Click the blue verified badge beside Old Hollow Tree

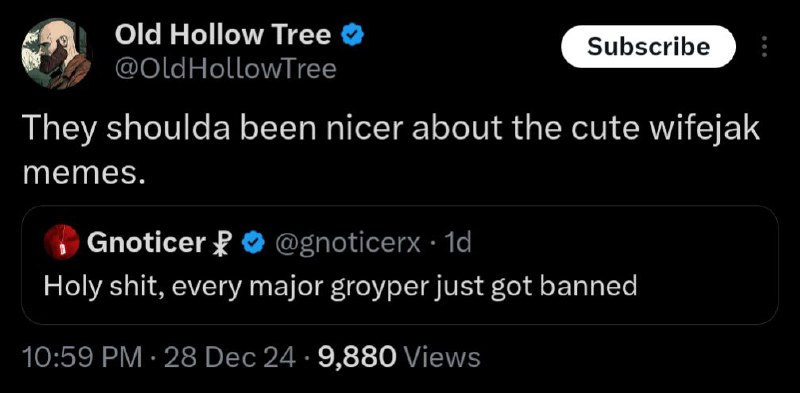tap(353, 36)
